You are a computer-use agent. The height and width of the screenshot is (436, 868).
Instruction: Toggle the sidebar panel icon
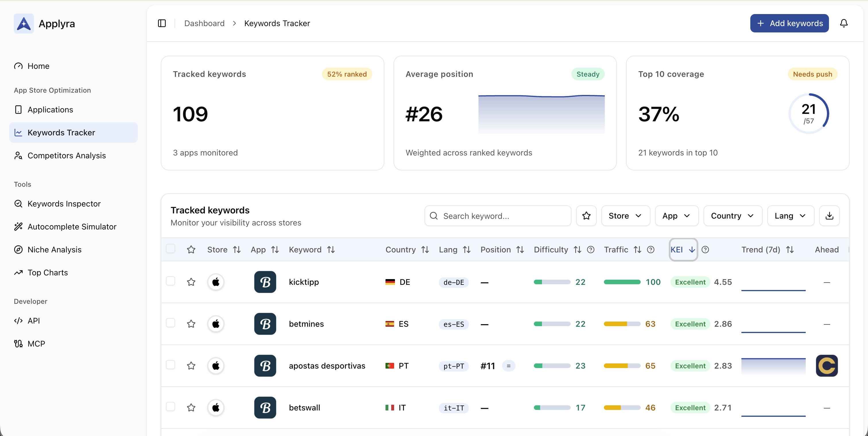click(x=162, y=23)
